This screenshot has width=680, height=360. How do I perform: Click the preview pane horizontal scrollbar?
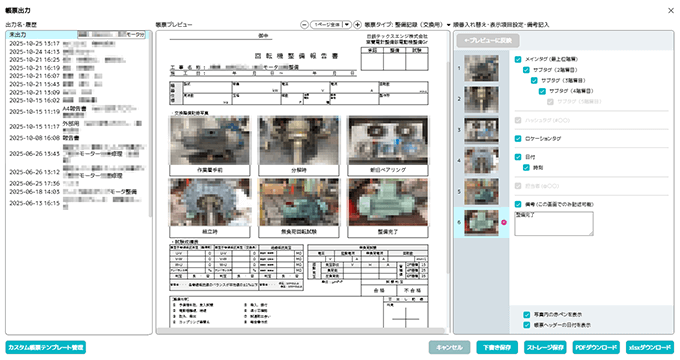tap(300, 331)
